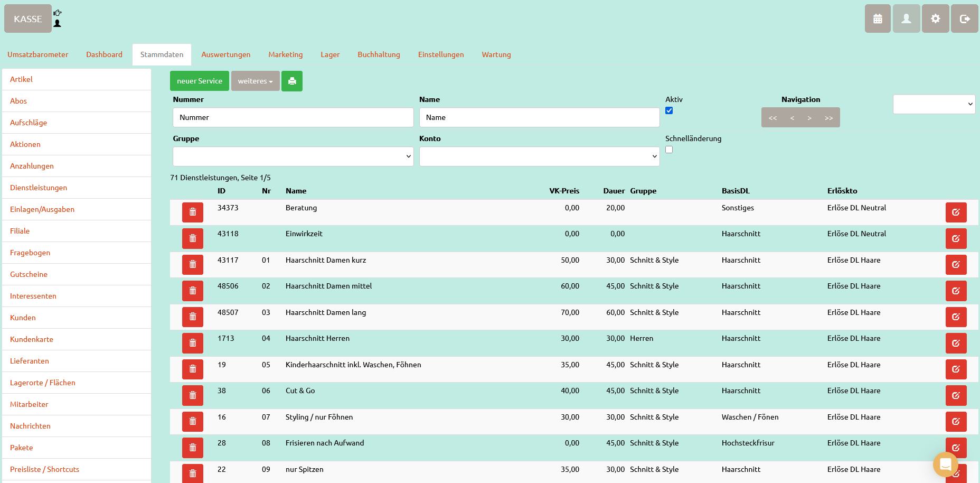Edit the Einwirkzeit service entry
The width and height of the screenshot is (980, 483).
tap(956, 238)
